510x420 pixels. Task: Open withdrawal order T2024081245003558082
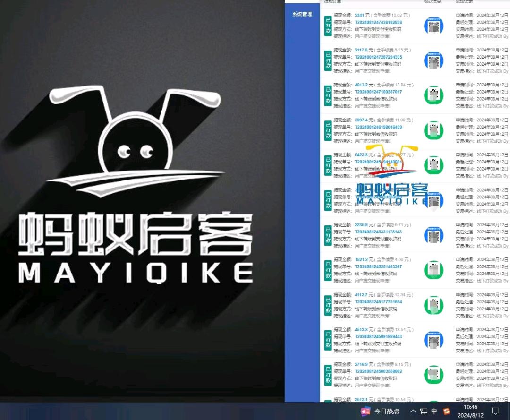pyautogui.click(x=378, y=371)
